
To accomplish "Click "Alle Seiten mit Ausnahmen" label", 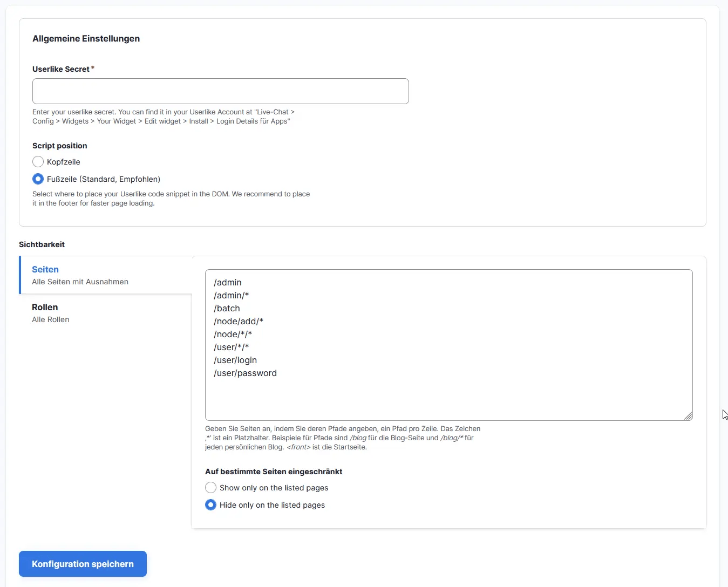I will click(x=80, y=281).
